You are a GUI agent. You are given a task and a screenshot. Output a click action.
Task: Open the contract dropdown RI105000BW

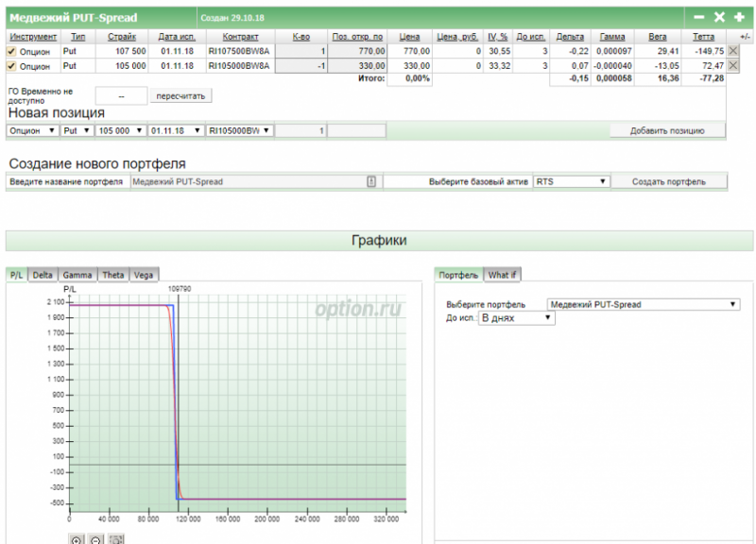pyautogui.click(x=240, y=130)
